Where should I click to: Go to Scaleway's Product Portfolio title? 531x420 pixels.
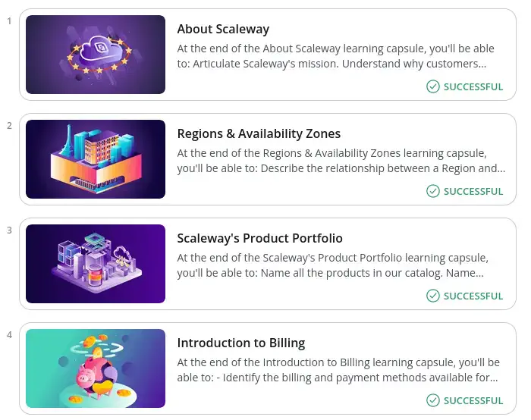(x=259, y=239)
